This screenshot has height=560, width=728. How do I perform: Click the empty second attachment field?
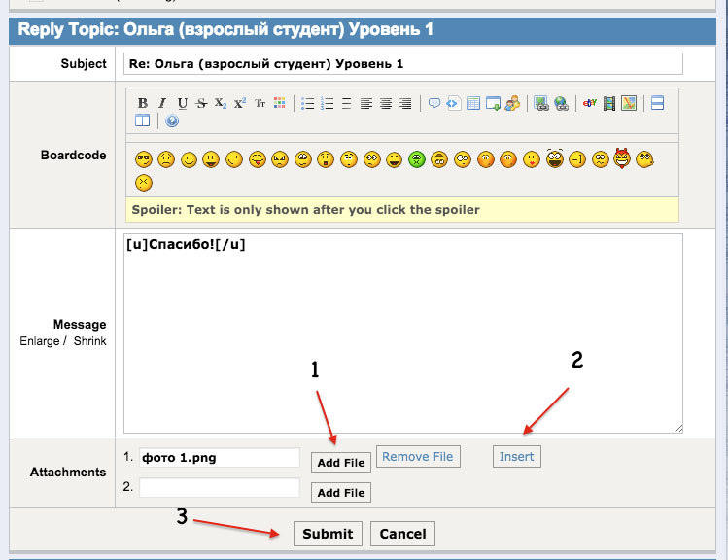(220, 487)
